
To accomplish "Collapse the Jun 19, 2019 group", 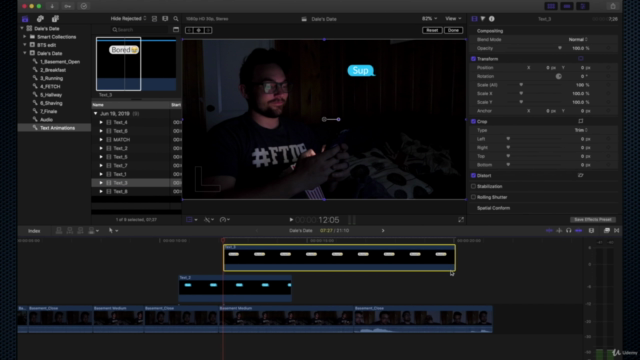I will (x=96, y=114).
